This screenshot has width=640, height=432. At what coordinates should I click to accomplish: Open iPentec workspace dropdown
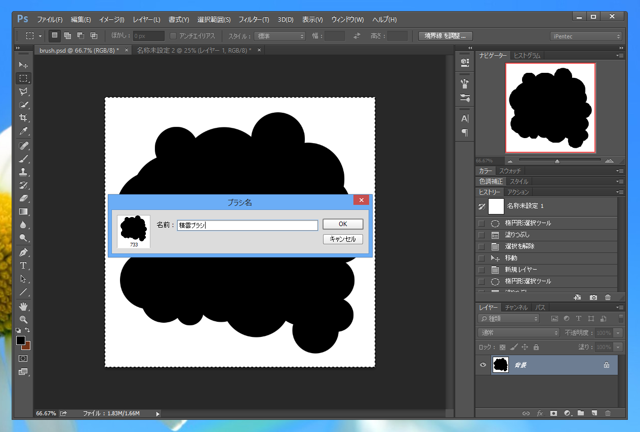click(586, 36)
